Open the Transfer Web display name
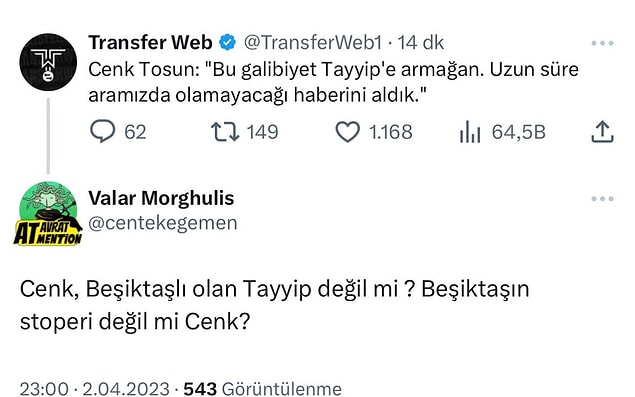The height and width of the screenshot is (397, 635). (x=150, y=43)
